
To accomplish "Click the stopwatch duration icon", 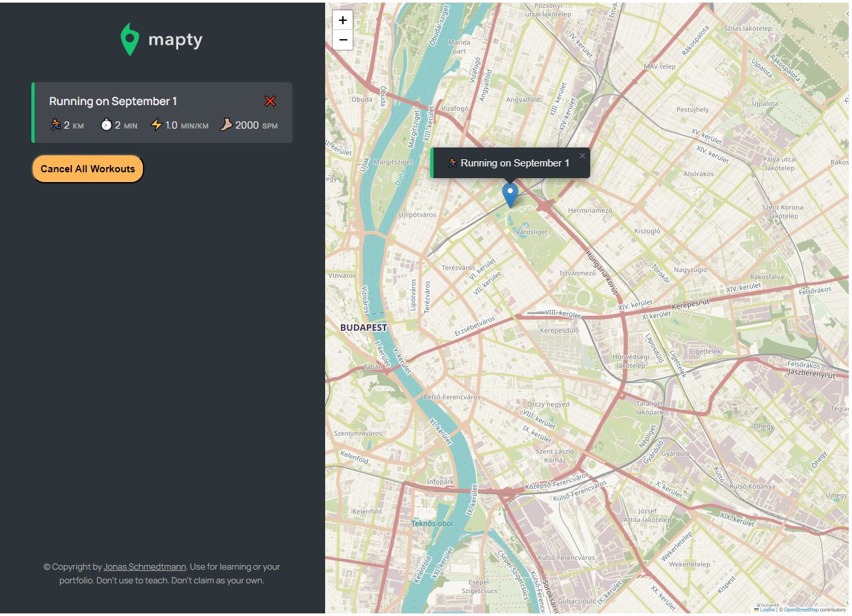I will (x=106, y=125).
